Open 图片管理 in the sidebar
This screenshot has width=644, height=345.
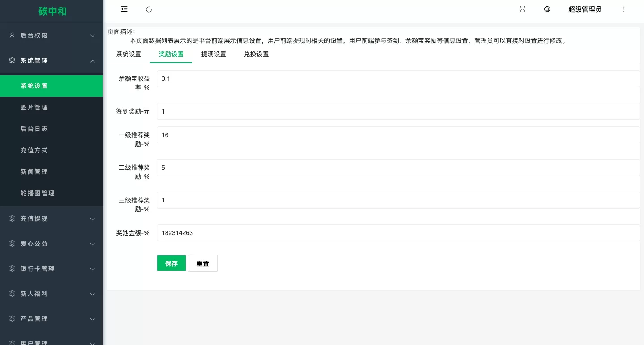(x=34, y=107)
